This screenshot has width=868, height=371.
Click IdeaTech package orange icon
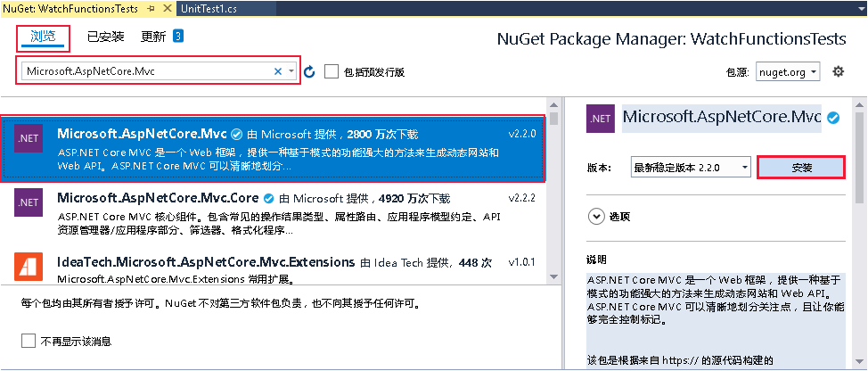(29, 267)
